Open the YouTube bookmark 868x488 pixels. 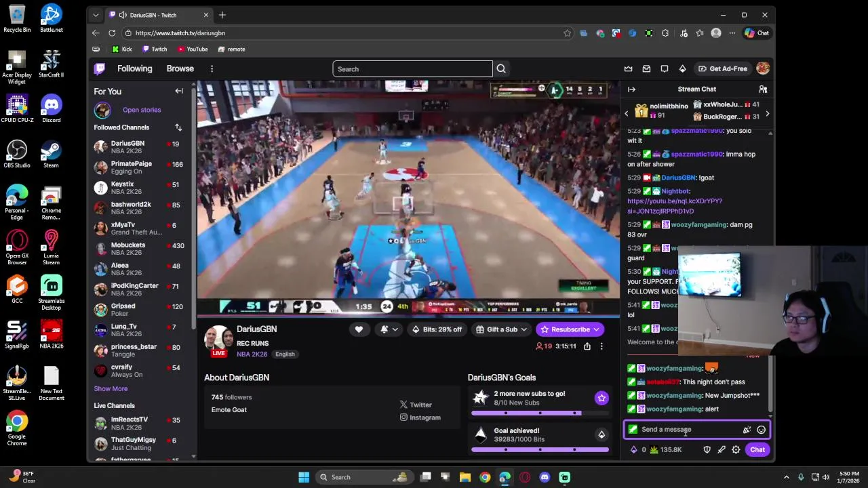click(193, 49)
